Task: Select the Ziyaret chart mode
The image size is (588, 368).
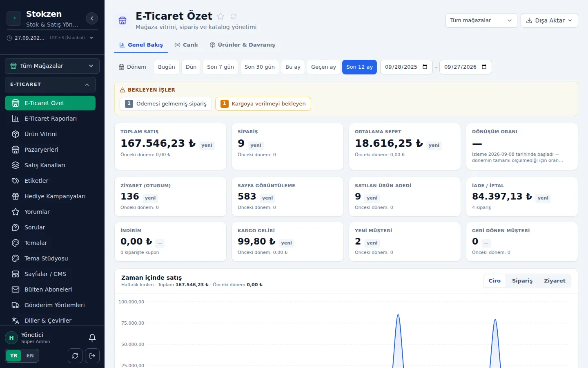Action: pos(555,281)
